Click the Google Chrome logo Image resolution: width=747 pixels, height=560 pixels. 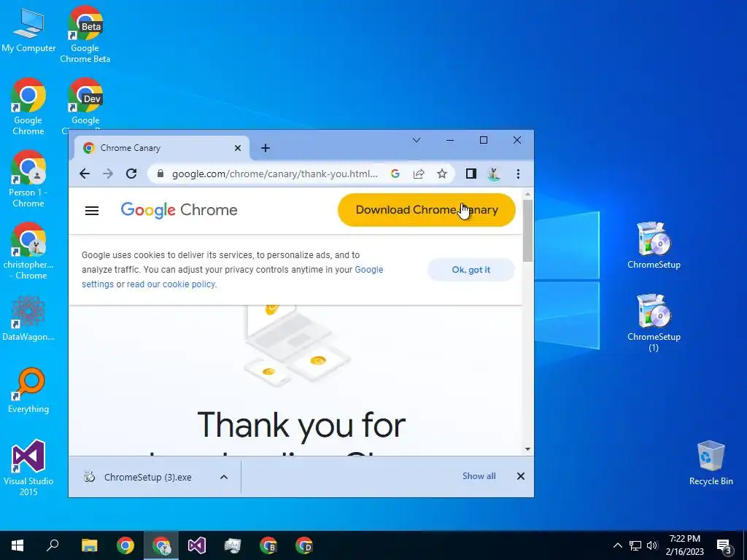[179, 210]
